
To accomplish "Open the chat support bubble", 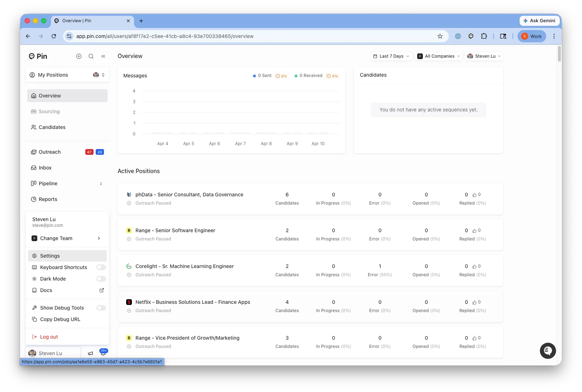I will 548,351.
